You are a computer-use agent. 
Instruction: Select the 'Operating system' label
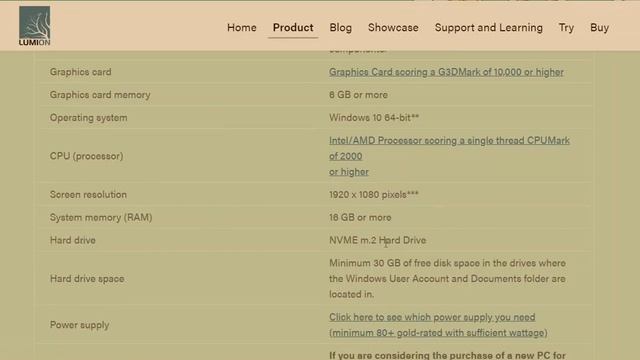[x=89, y=118]
